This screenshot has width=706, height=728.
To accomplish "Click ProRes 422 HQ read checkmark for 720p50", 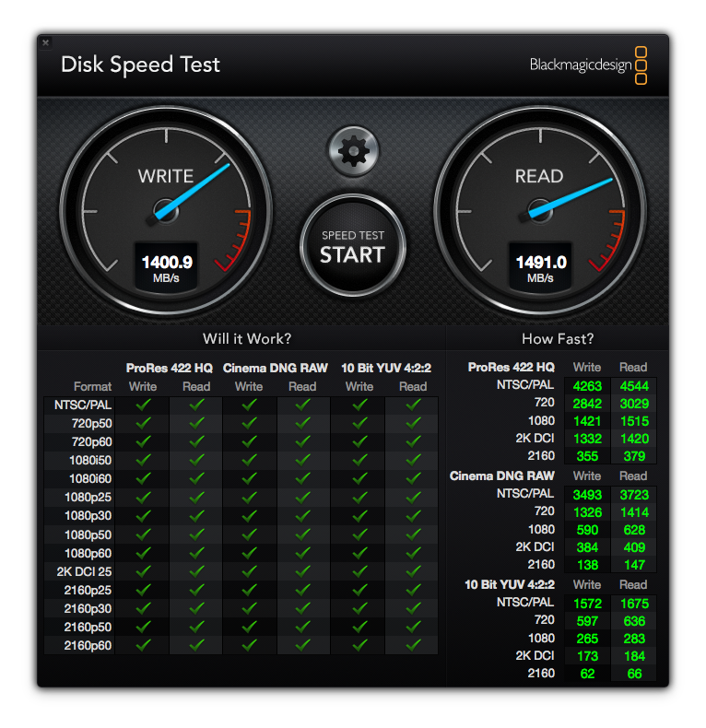I will click(x=196, y=423).
